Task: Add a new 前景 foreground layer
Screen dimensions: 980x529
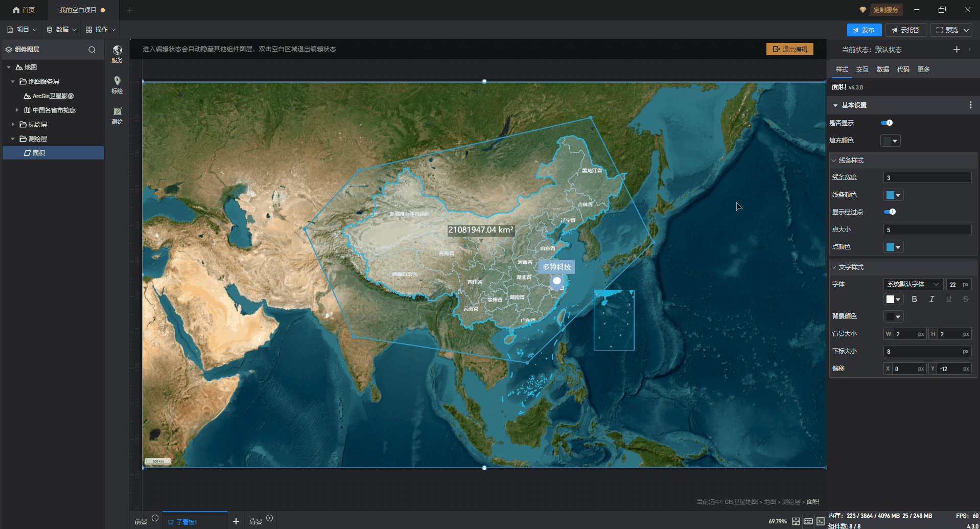Action: 155,518
